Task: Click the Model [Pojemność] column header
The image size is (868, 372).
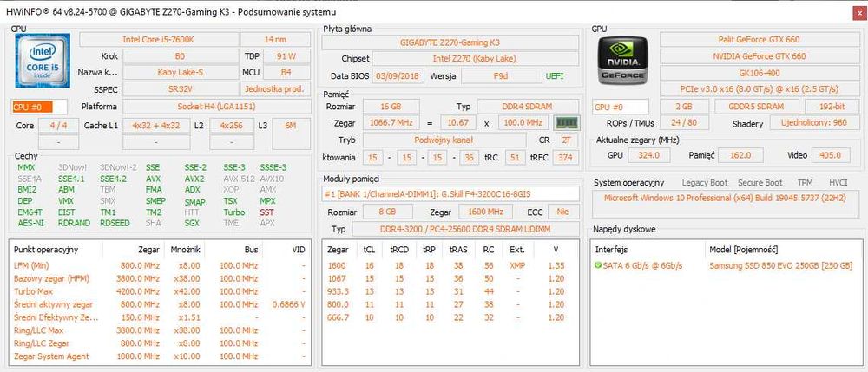Action: (x=744, y=249)
